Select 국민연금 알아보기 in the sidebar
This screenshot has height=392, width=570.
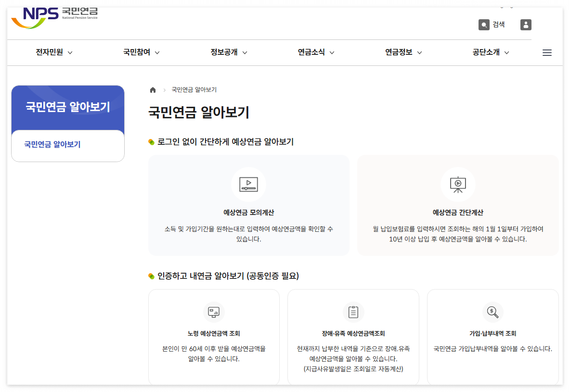52,144
